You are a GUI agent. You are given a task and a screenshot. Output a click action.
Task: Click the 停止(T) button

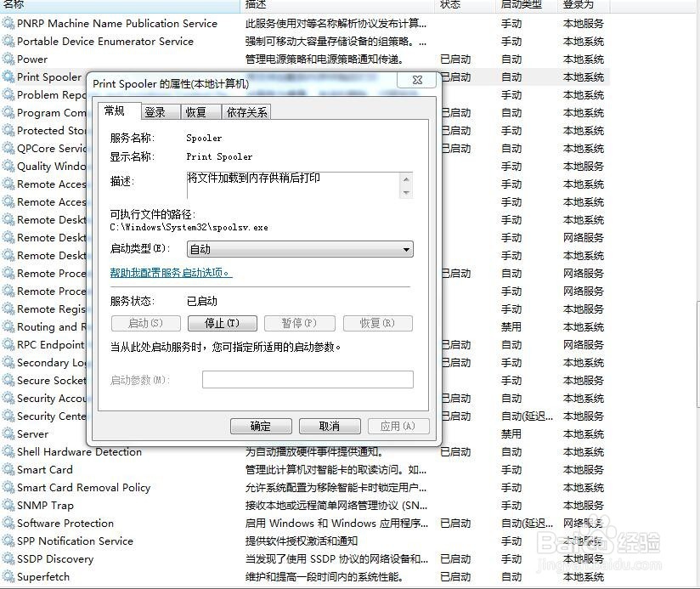pos(223,323)
